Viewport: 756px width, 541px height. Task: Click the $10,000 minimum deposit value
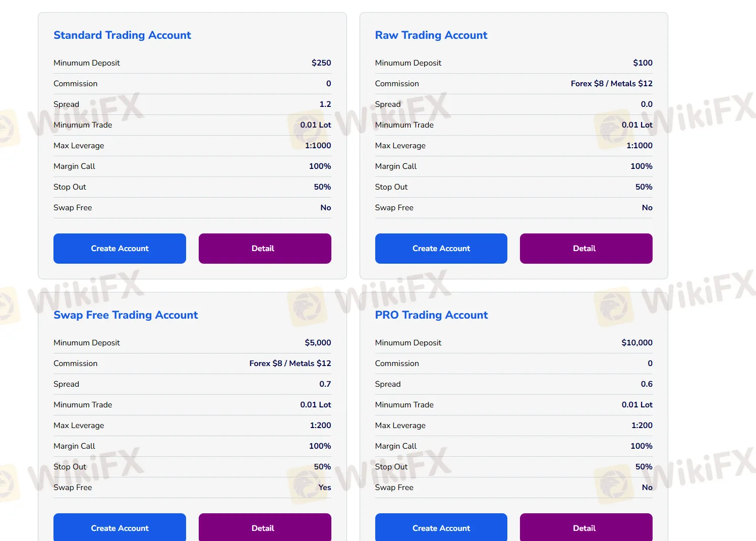point(636,342)
